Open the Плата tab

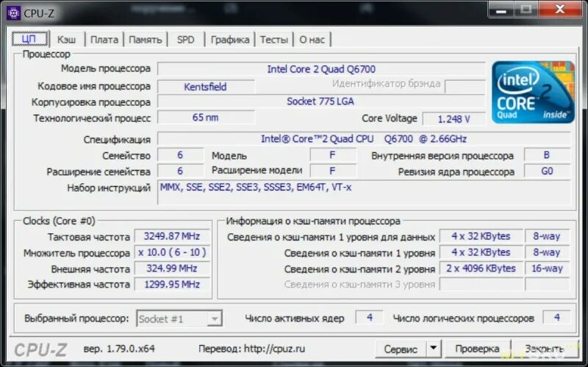pos(104,40)
